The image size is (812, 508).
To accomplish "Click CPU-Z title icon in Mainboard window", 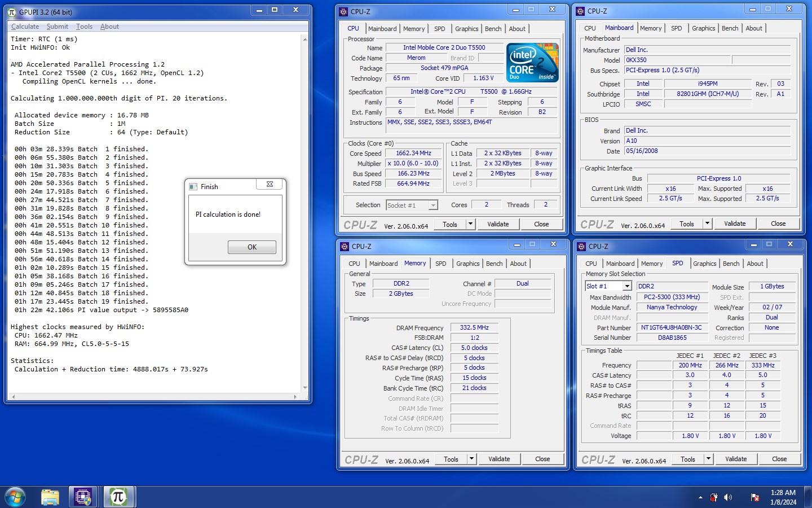I will click(581, 11).
